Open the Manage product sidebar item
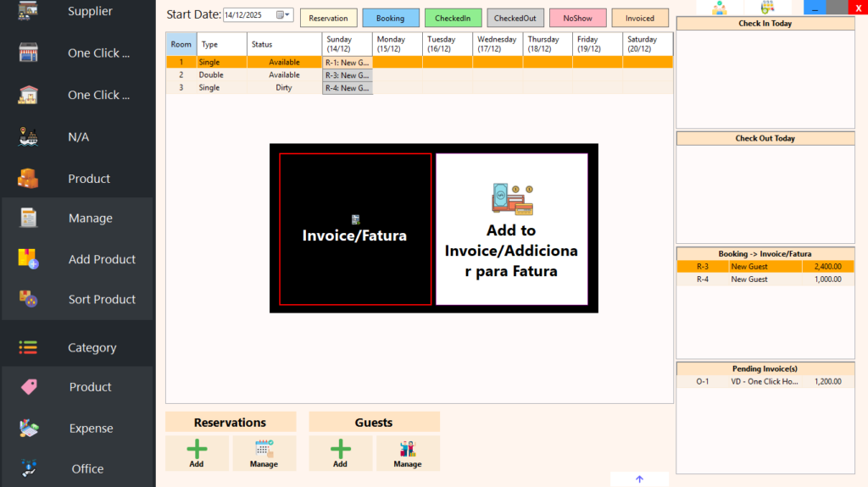Screen dimensions: 868x487 (77, 218)
